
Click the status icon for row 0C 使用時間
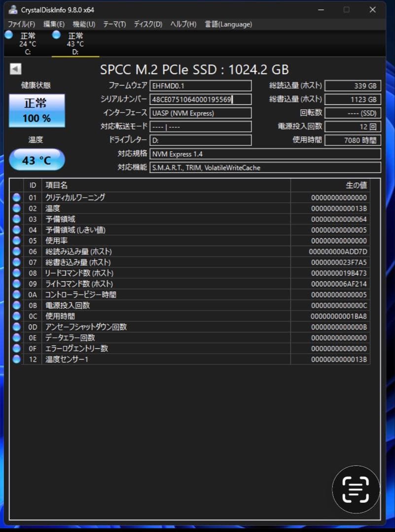click(16, 316)
